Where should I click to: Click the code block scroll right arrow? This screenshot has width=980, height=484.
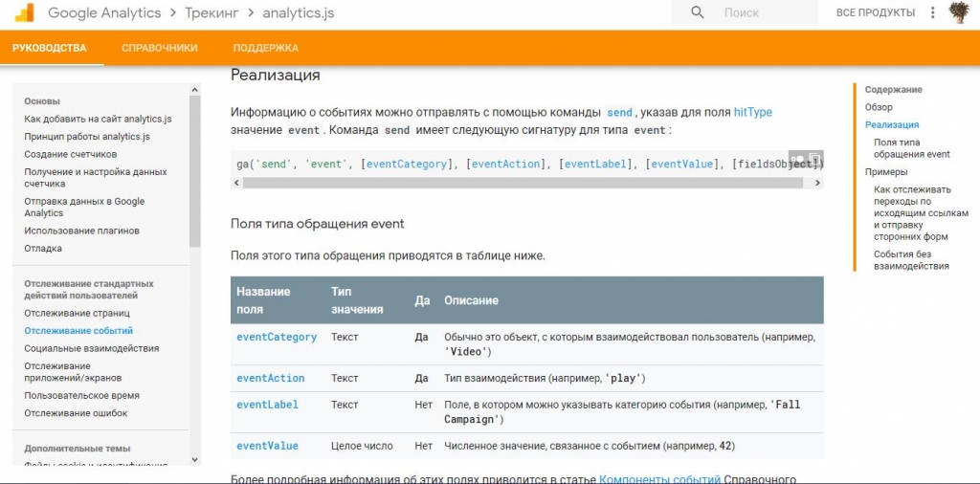coord(817,183)
